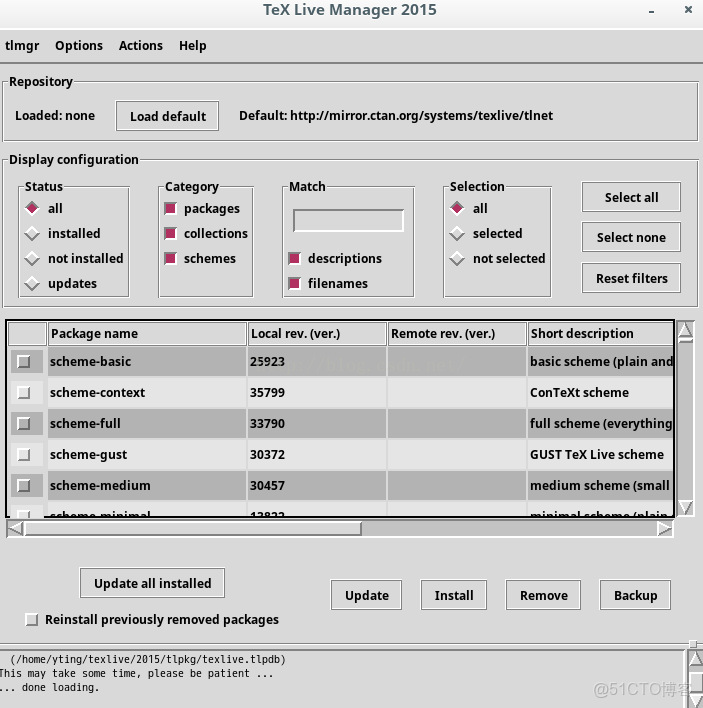Enable Reinstall previously removed packages
Image resolution: width=703 pixels, height=708 pixels.
point(32,620)
